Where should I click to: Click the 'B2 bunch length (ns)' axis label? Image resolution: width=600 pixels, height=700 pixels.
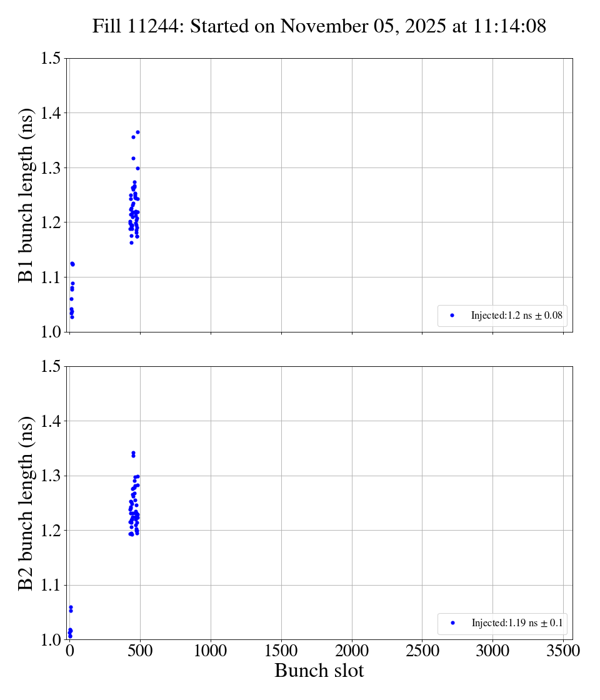(x=26, y=503)
